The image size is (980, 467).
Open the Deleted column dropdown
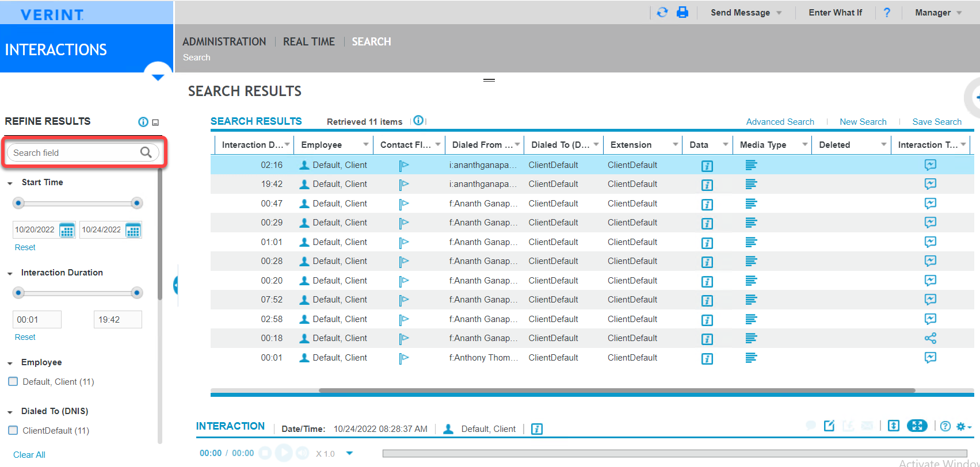click(x=883, y=144)
